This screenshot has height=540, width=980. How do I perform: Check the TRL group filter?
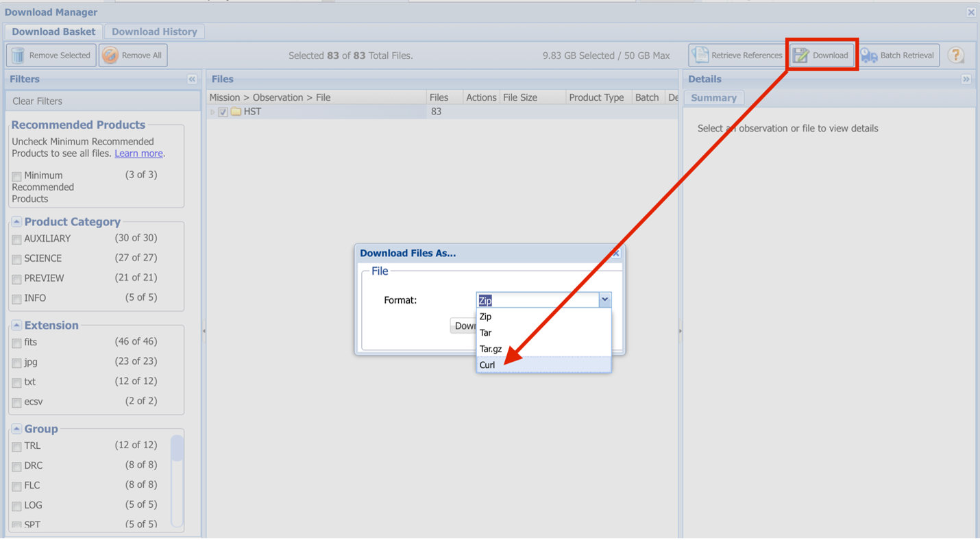(16, 447)
